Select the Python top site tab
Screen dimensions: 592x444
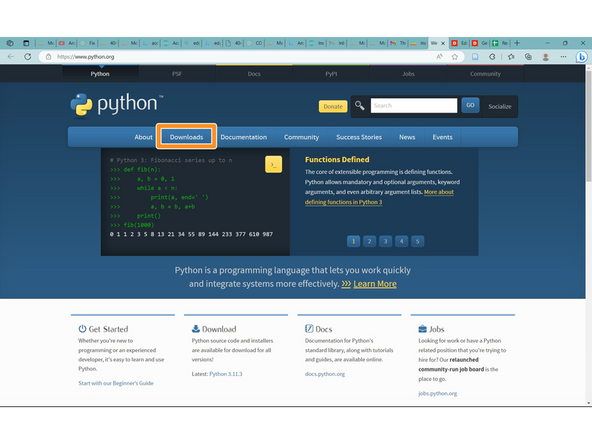pyautogui.click(x=100, y=74)
